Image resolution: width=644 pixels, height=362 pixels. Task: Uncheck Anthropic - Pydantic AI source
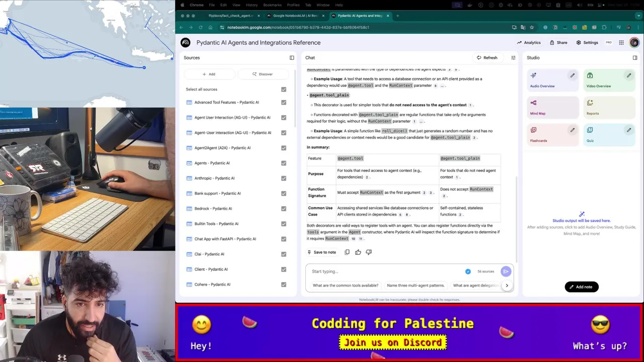tap(284, 178)
